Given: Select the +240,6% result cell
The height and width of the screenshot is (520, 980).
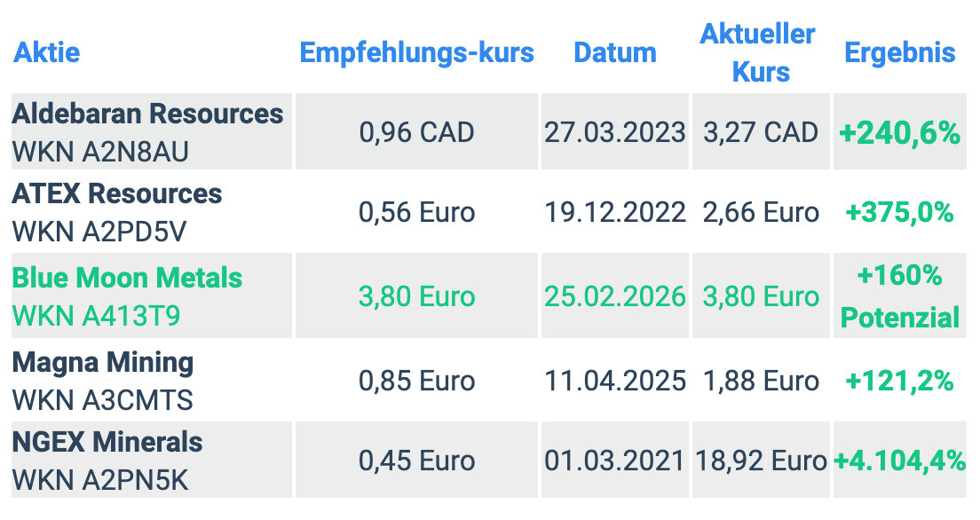Looking at the screenshot, I should [899, 133].
